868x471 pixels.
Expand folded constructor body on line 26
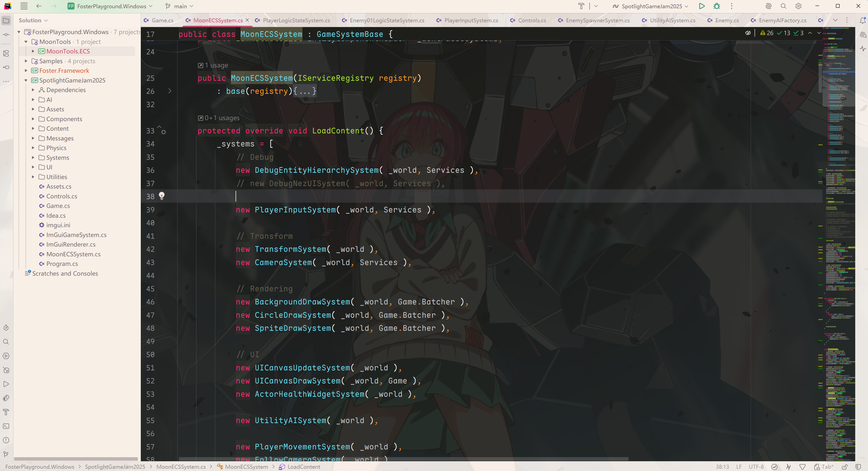tap(170, 91)
